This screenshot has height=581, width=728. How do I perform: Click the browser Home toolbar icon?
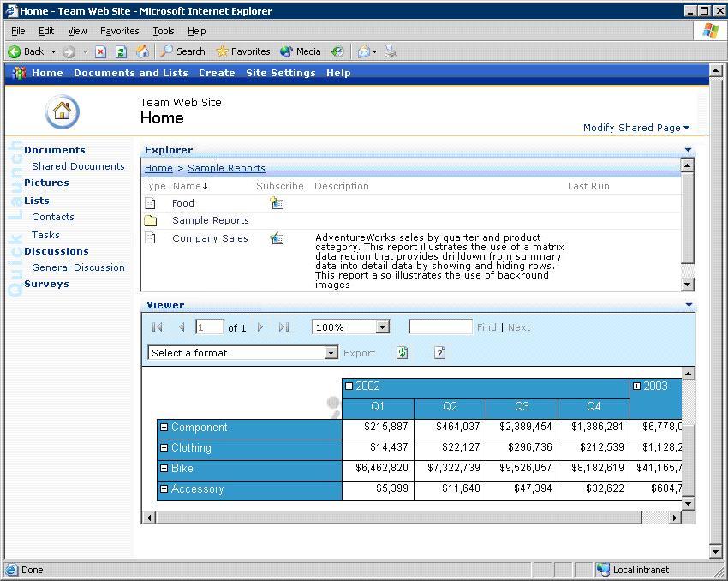tap(143, 51)
